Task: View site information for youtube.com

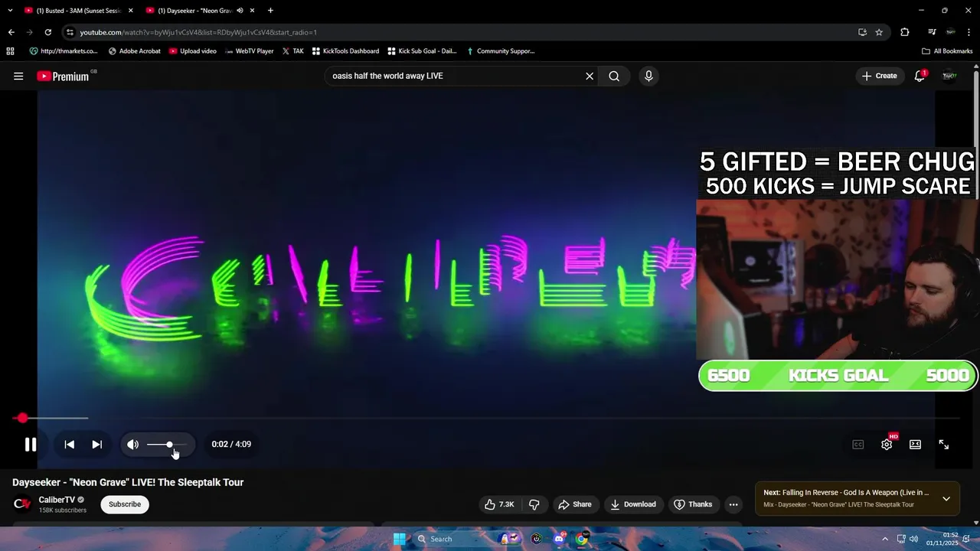Action: [70, 32]
